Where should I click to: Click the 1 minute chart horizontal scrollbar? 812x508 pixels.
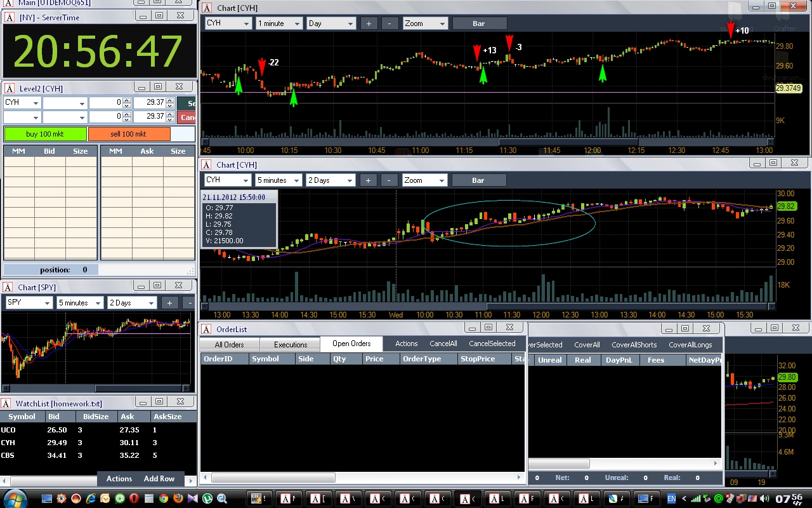pyautogui.click(x=488, y=142)
